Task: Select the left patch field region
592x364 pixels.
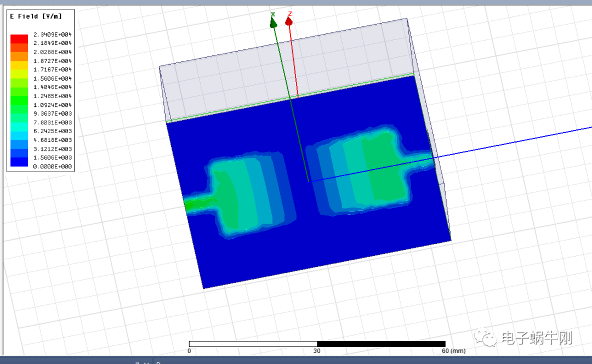Action: click(x=247, y=197)
